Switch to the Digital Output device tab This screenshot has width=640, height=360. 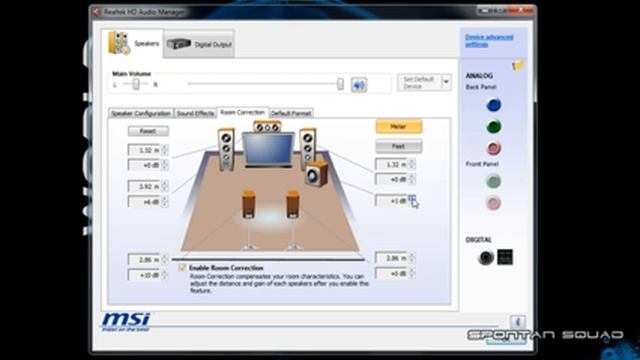[x=199, y=44]
